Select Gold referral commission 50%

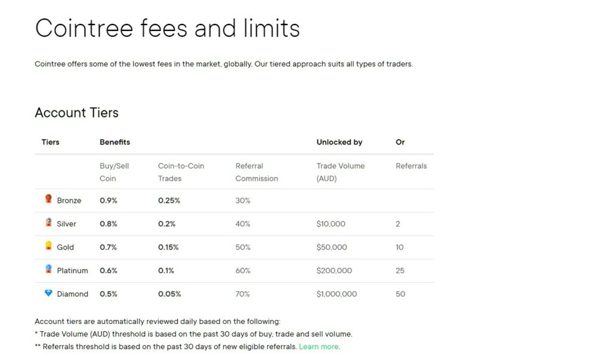pyautogui.click(x=243, y=247)
